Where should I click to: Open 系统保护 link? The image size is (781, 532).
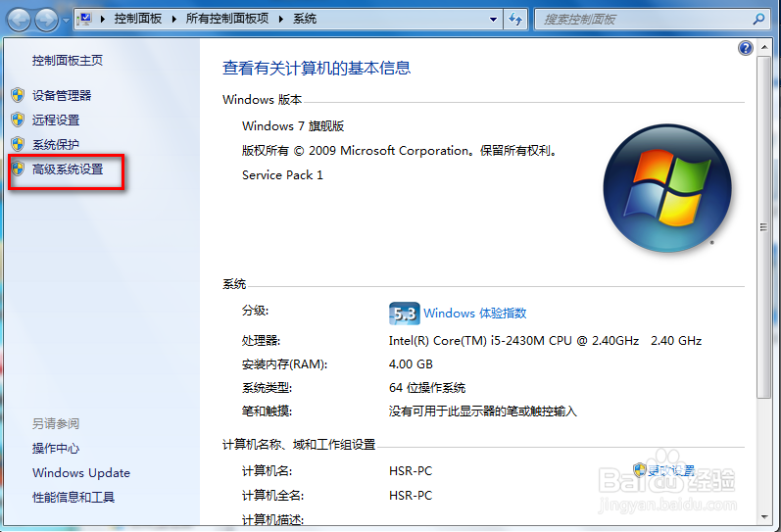56,145
